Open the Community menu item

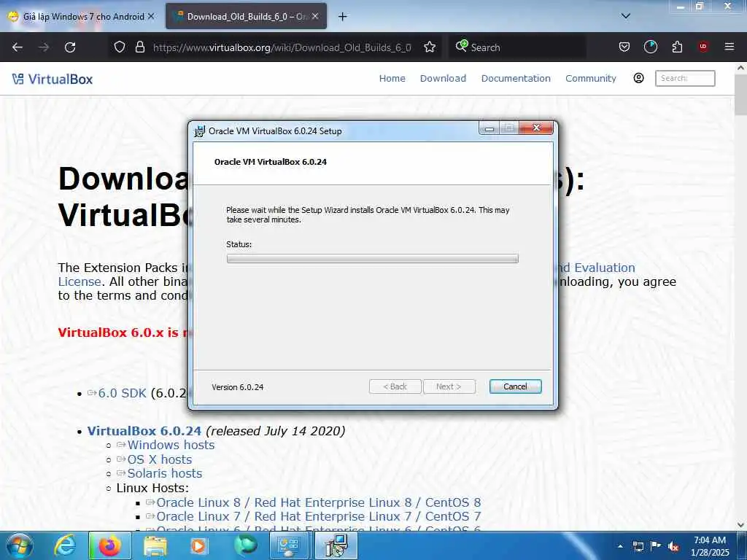tap(591, 79)
